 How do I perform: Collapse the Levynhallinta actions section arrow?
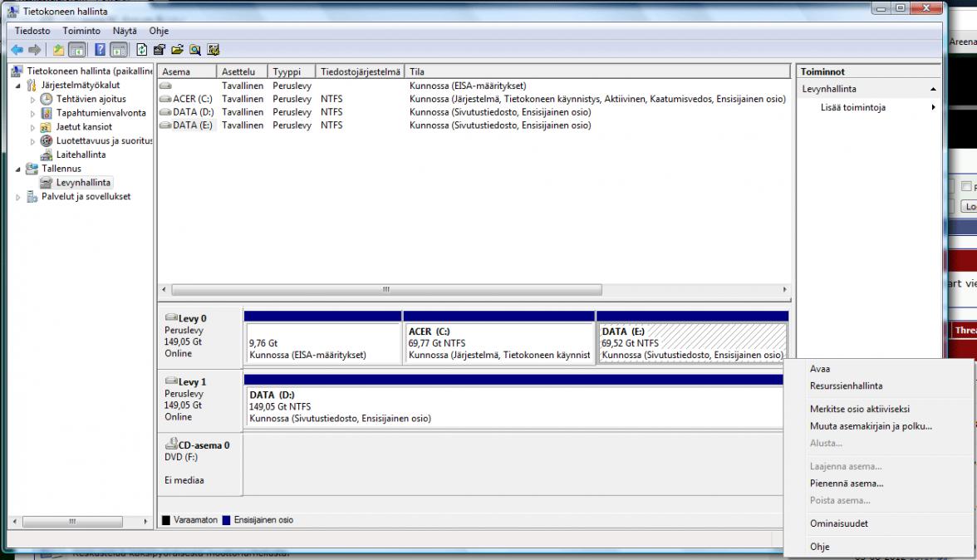[933, 89]
